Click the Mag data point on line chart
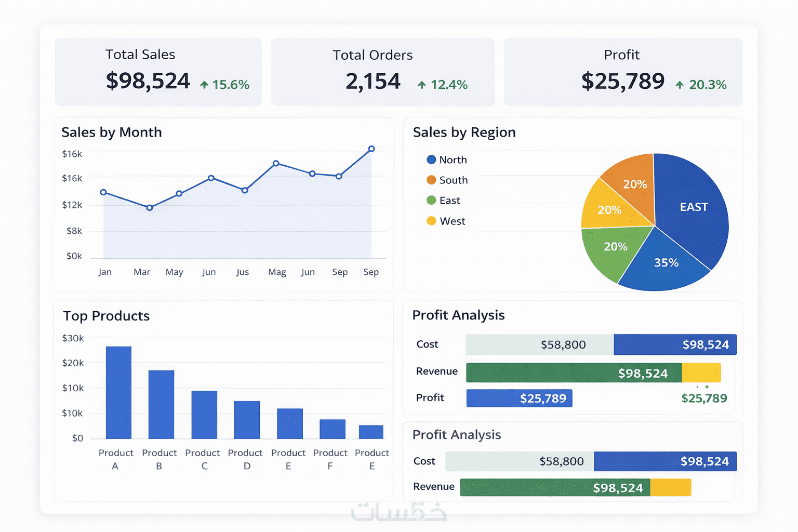Image resolution: width=798 pixels, height=532 pixels. pos(276,163)
